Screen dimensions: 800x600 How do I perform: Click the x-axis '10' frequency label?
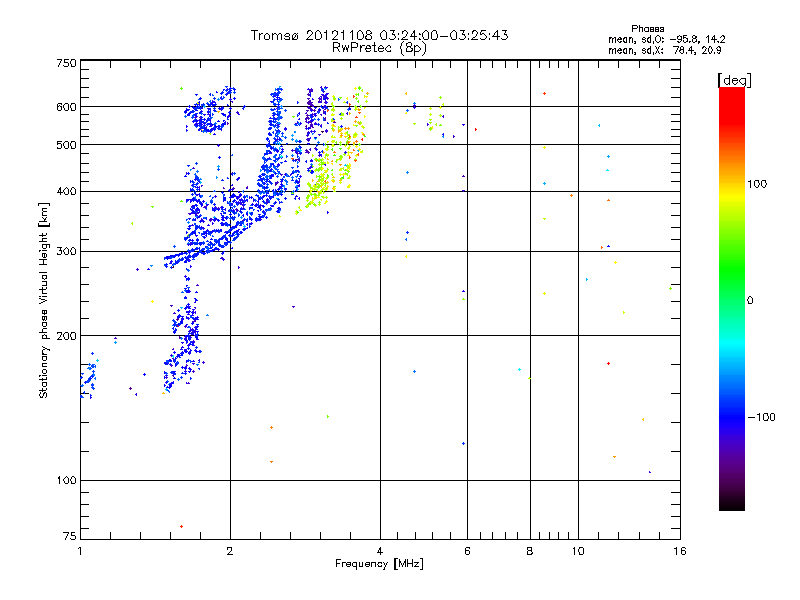click(x=578, y=551)
